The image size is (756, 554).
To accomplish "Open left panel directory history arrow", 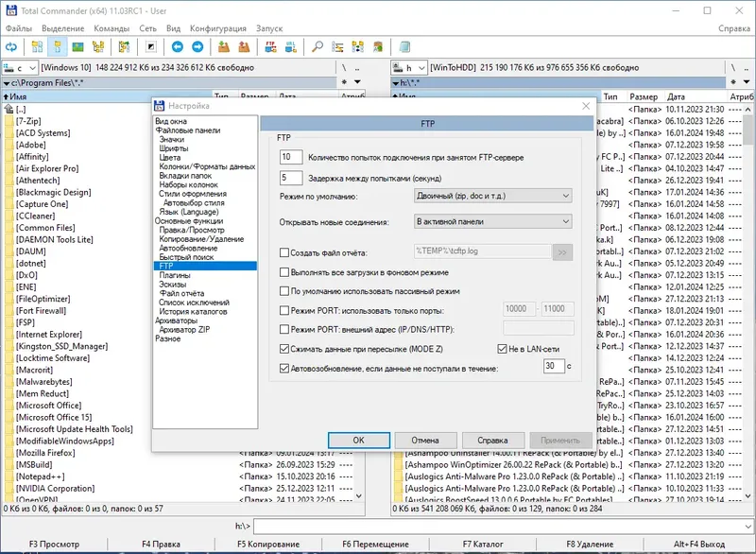I will [x=357, y=82].
